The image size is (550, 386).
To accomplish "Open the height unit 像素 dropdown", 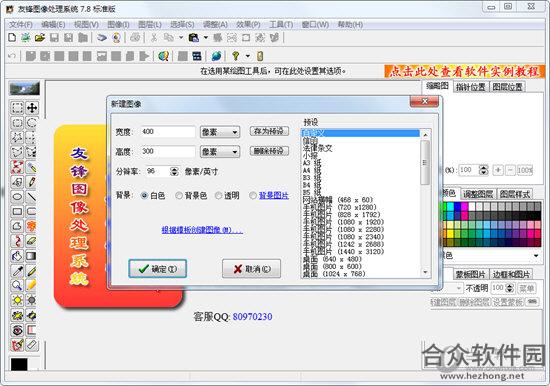I will pos(220,152).
